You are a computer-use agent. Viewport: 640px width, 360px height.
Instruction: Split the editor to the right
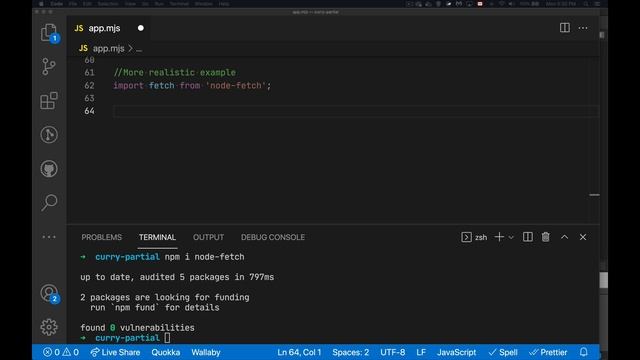coord(565,28)
